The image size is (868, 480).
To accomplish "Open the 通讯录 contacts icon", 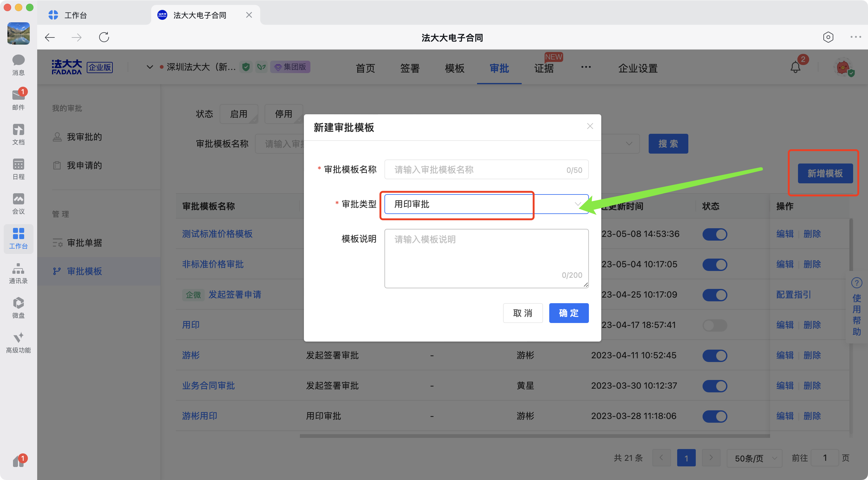I will pyautogui.click(x=18, y=269).
